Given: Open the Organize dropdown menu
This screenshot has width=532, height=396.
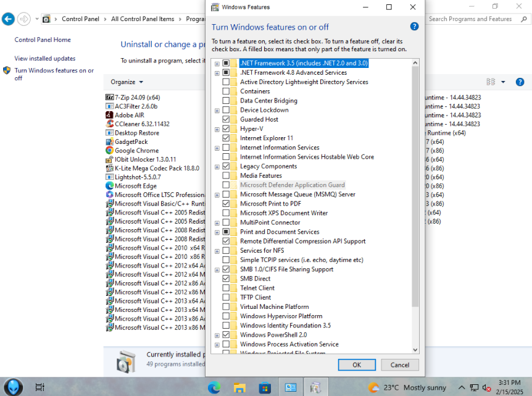Looking at the screenshot, I should [127, 82].
